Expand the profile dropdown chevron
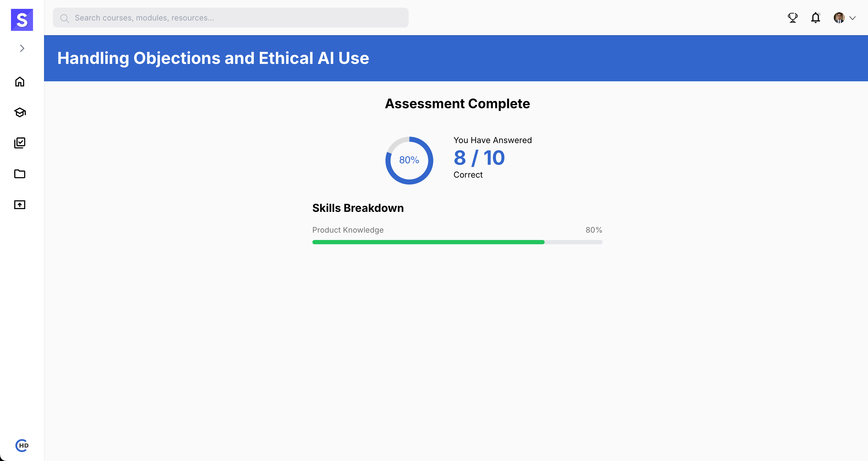This screenshot has height=461, width=868. [852, 18]
